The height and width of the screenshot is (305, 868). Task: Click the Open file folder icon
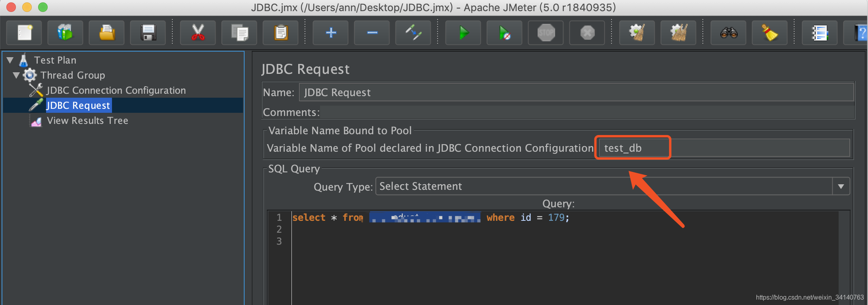point(107,33)
